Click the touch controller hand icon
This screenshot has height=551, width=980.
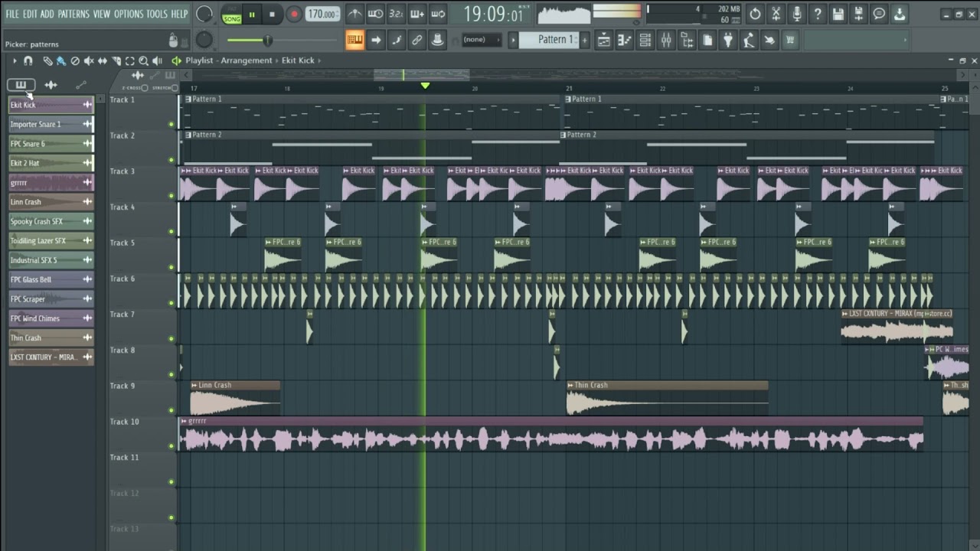pos(769,40)
